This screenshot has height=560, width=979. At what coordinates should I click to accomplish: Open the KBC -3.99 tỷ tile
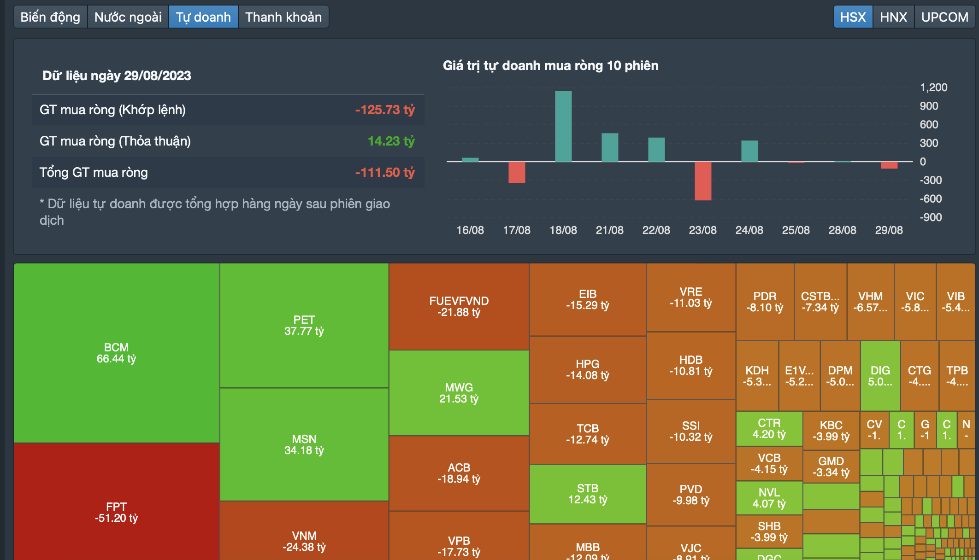(831, 431)
